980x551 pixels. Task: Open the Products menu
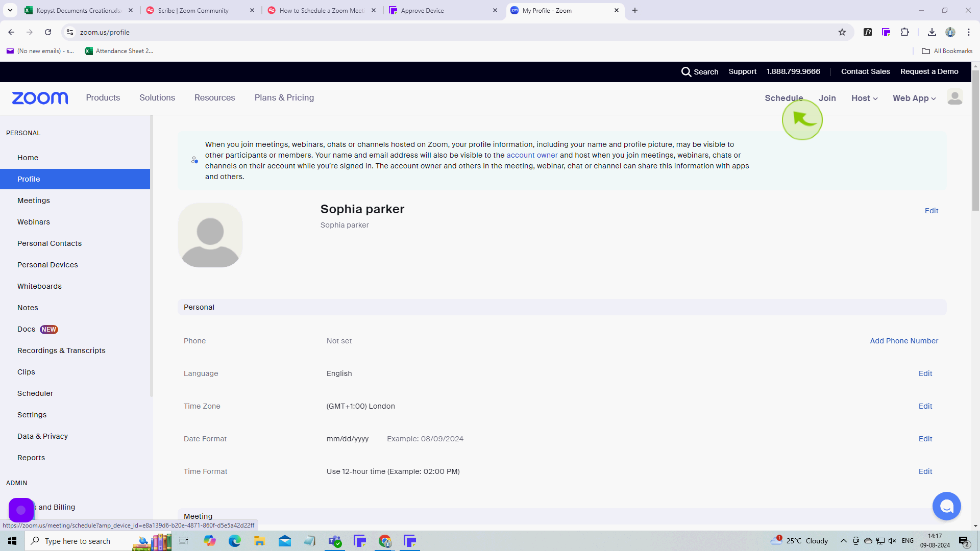(x=103, y=97)
